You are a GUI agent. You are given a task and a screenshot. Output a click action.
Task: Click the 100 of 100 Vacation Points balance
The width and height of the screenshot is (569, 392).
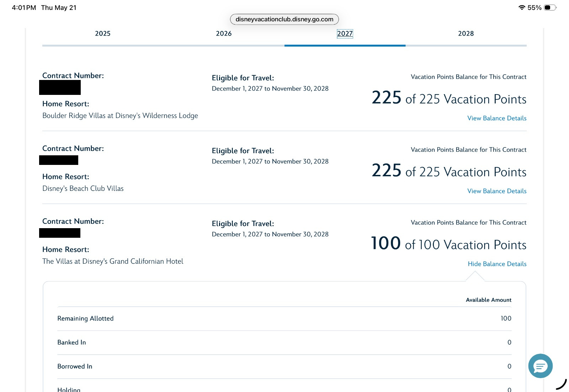click(449, 244)
